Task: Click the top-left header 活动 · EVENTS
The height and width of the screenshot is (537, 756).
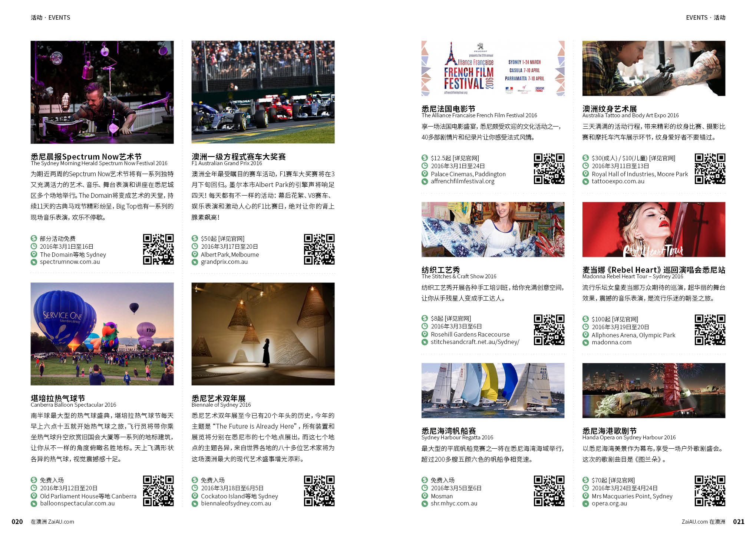Action: click(50, 17)
